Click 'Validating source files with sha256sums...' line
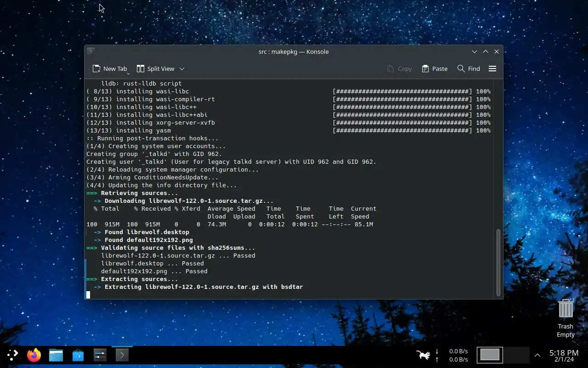This screenshot has height=368, width=588. (170, 248)
